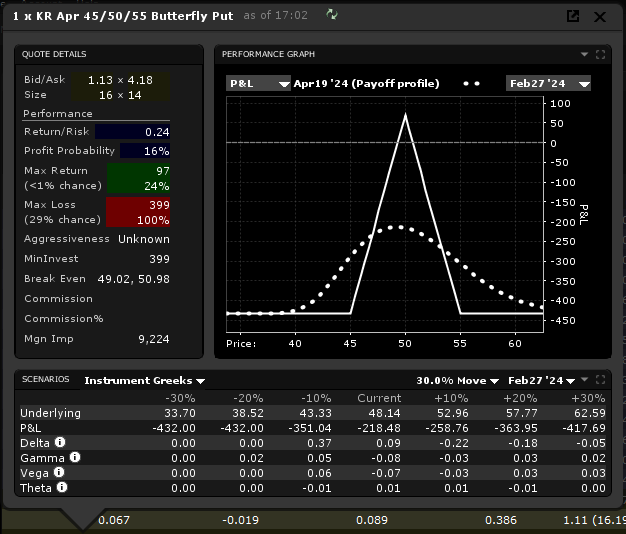Image resolution: width=626 pixels, height=534 pixels.
Task: Click info icon next to Gamma
Action: tap(75, 458)
